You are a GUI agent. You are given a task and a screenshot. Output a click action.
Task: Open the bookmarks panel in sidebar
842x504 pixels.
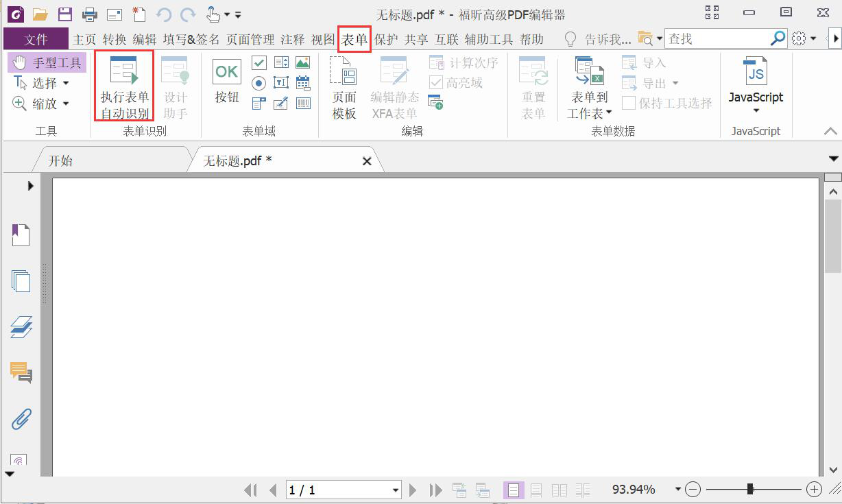[x=21, y=235]
